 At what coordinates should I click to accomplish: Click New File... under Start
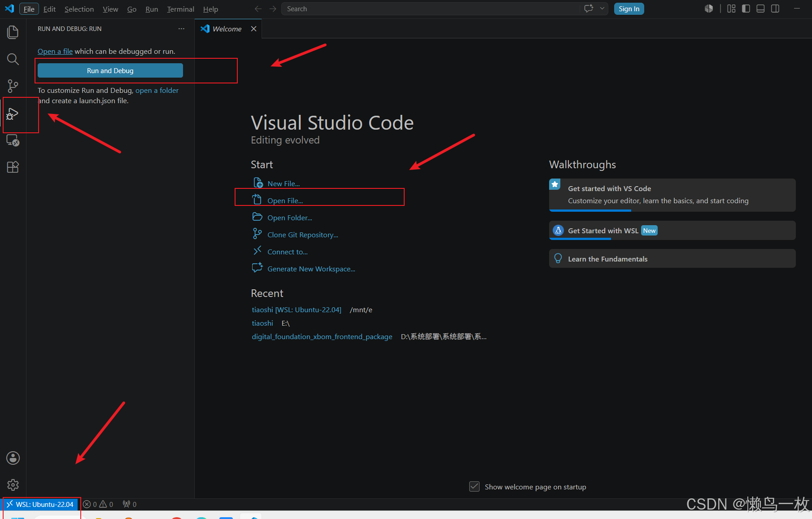[284, 183]
